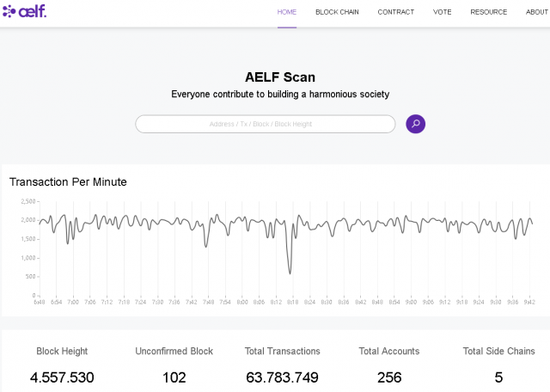550x392 pixels.
Task: Focus the Address / Tx / Block search field
Action: point(266,124)
